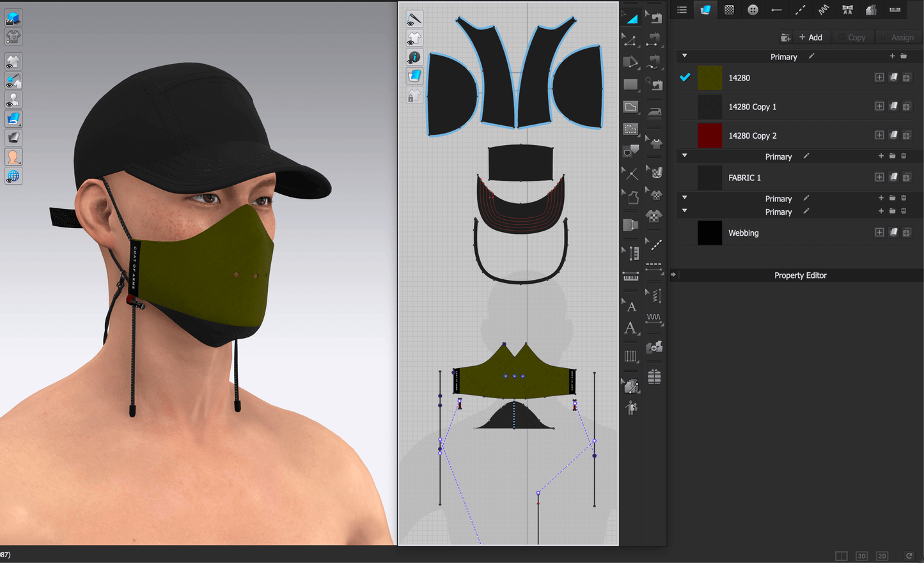Toggle Show Garment eye icon in 3D window
Screen dimensions: 924x563
click(x=13, y=62)
